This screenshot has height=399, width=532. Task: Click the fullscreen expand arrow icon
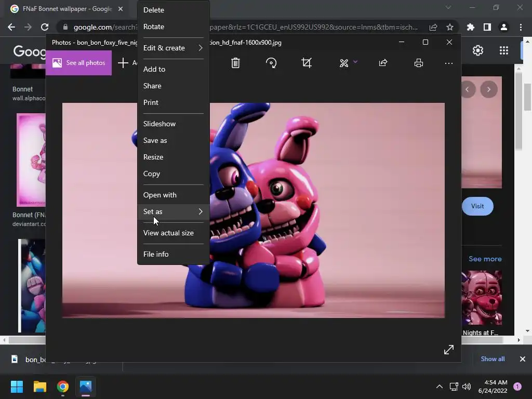[x=448, y=350]
